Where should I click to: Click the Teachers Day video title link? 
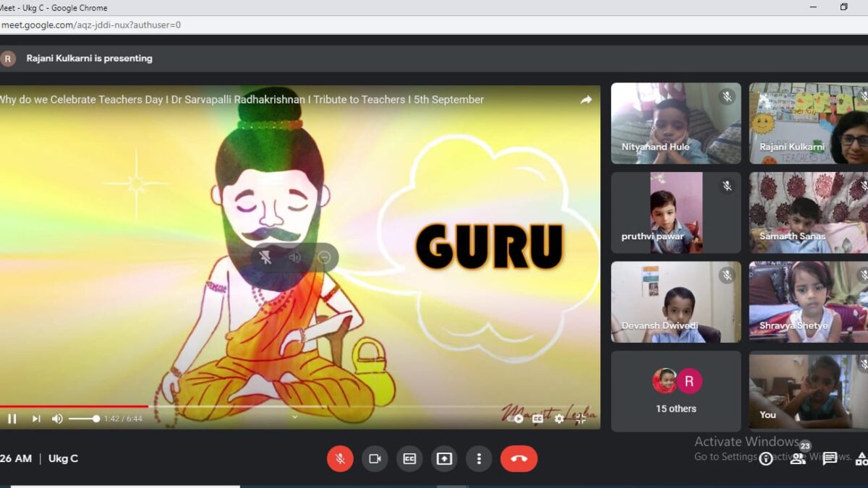point(242,100)
